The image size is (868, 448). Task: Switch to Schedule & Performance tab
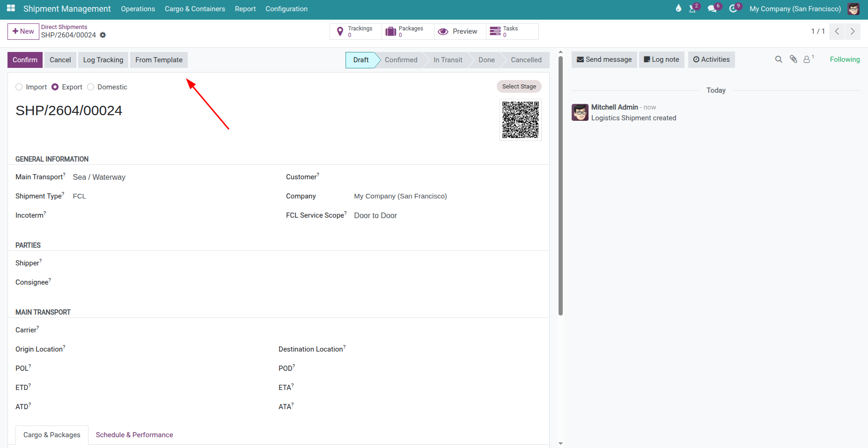coord(134,435)
